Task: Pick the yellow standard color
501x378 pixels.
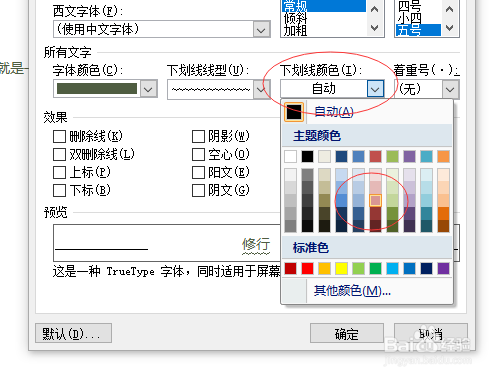Action: pos(341,268)
